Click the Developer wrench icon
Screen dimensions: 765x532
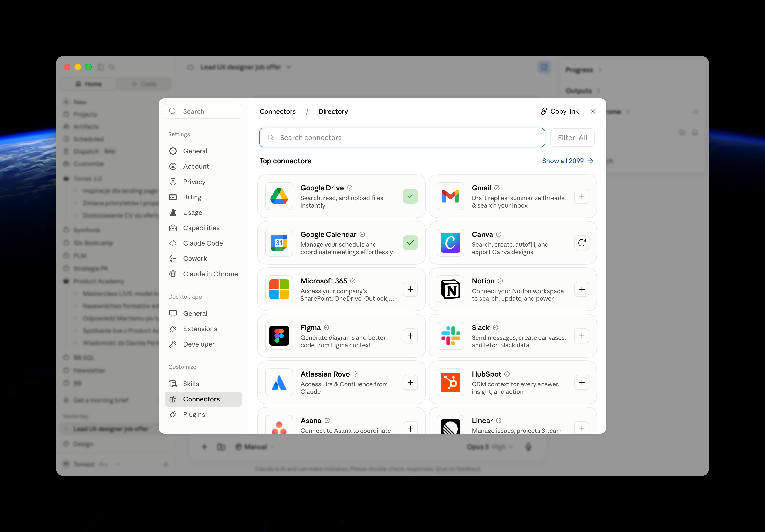coord(173,344)
